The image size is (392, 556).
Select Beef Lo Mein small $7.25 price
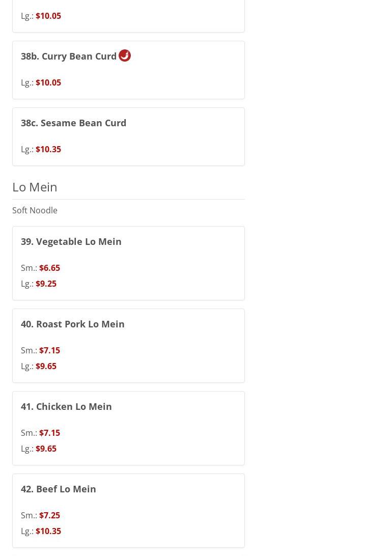point(49,515)
